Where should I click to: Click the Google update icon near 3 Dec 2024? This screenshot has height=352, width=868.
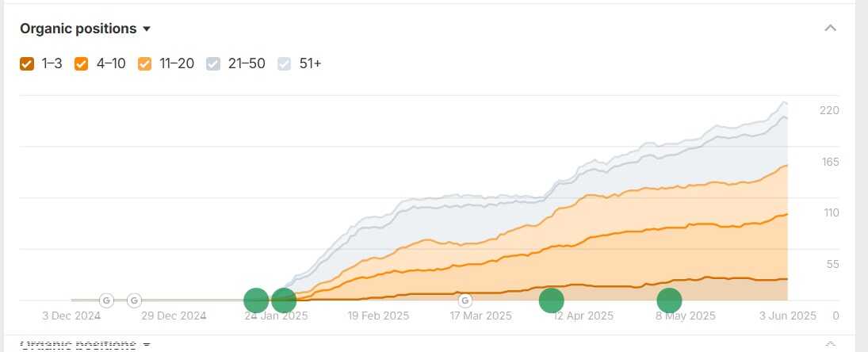click(106, 300)
